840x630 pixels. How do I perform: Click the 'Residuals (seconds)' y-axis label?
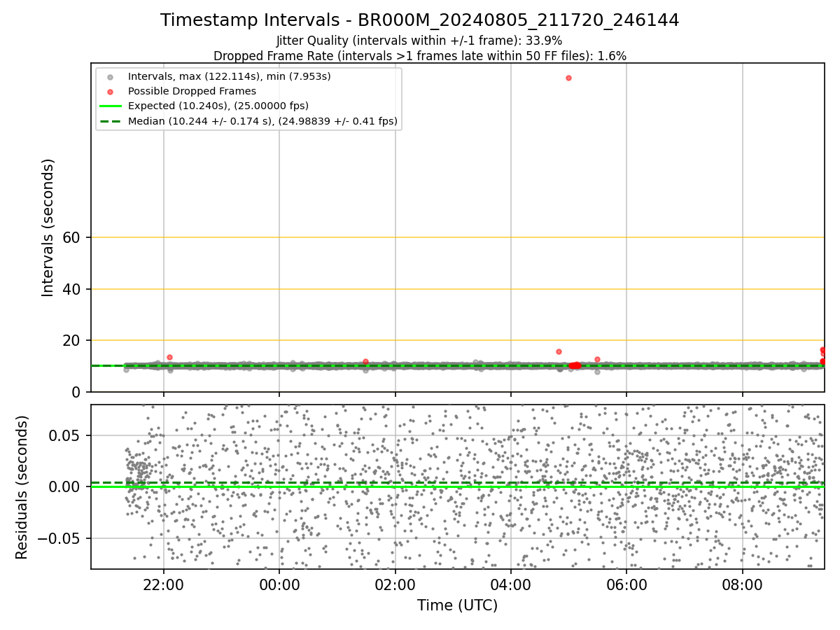pos(22,487)
